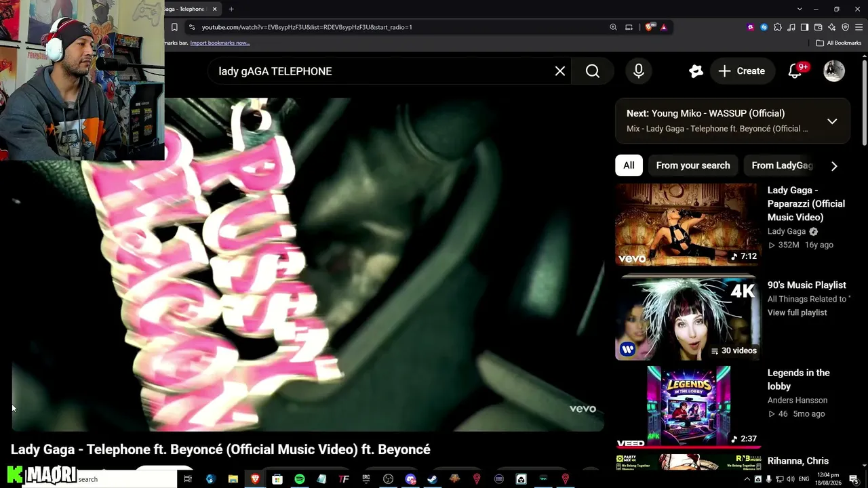Show more filter chips with right arrow

pos(834,166)
